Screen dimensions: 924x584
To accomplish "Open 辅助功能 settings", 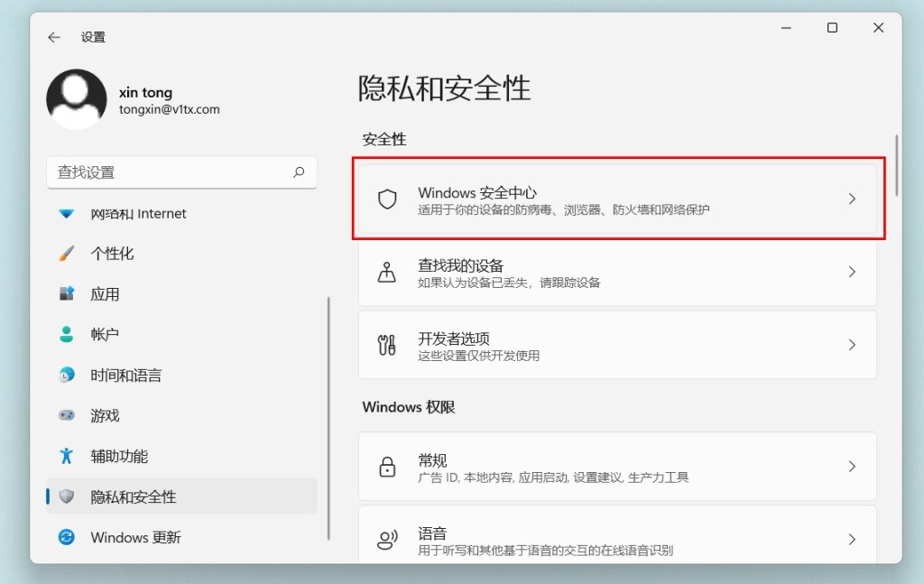I will pyautogui.click(x=181, y=456).
